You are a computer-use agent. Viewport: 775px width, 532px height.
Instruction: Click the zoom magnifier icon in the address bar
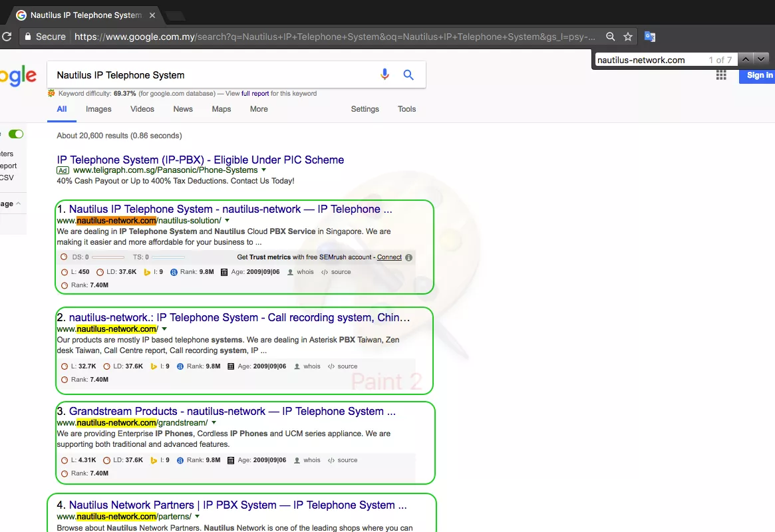610,37
